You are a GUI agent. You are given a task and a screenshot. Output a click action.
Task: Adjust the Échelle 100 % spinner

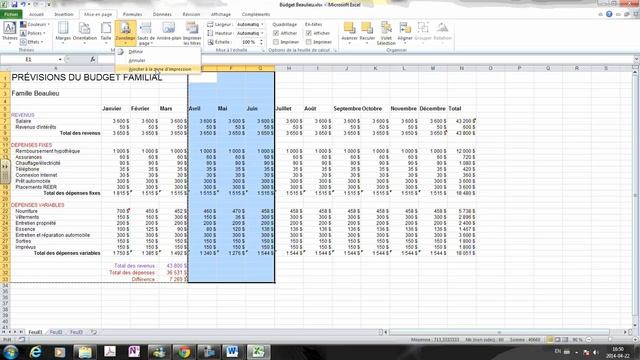[x=261, y=42]
